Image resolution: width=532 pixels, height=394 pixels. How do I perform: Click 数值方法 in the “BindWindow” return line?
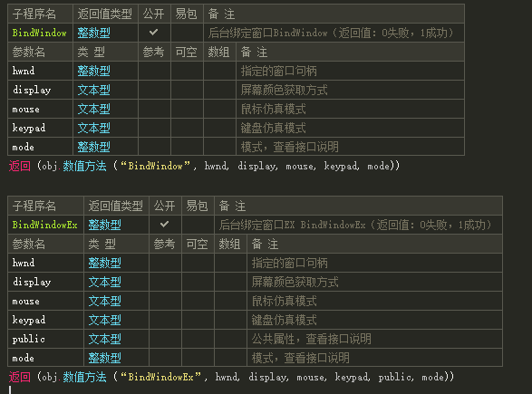tap(84, 166)
